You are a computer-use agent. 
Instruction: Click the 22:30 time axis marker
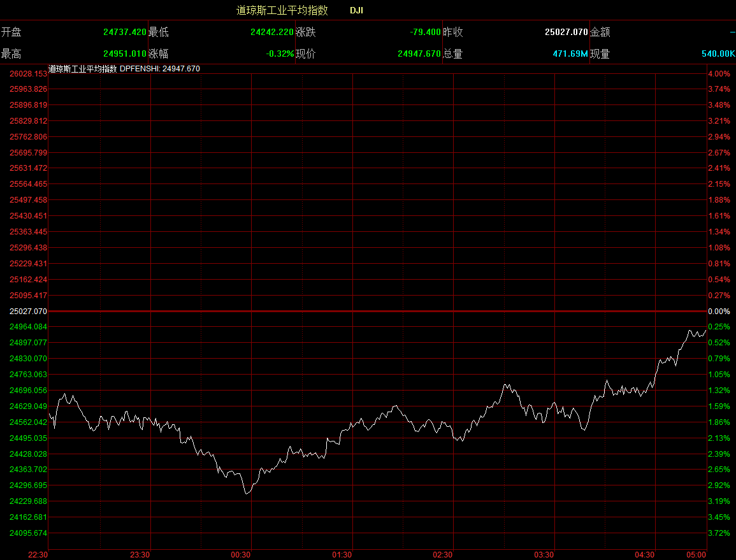click(x=38, y=554)
